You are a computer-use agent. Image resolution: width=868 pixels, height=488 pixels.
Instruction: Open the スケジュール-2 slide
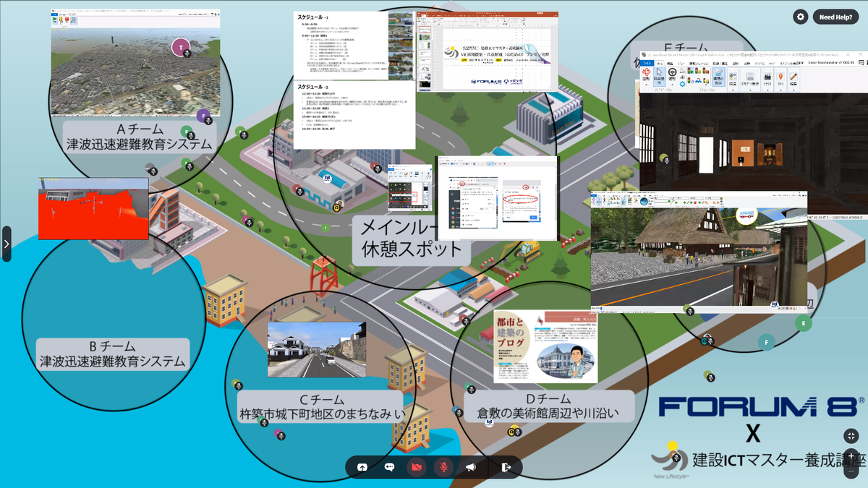[x=354, y=114]
